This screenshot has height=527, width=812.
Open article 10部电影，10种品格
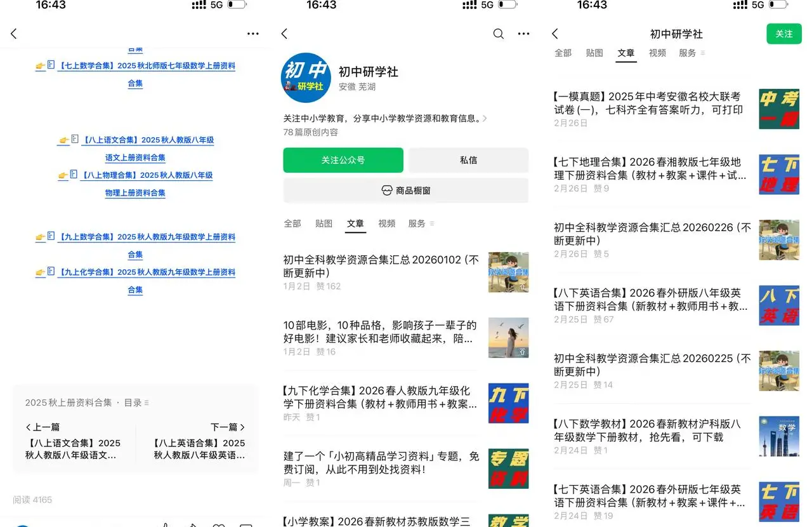[x=380, y=331]
